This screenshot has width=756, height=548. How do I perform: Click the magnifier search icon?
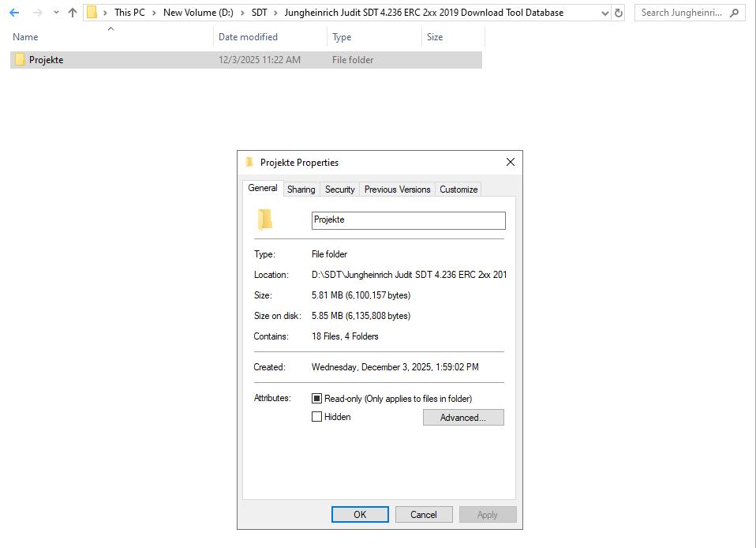click(x=735, y=13)
